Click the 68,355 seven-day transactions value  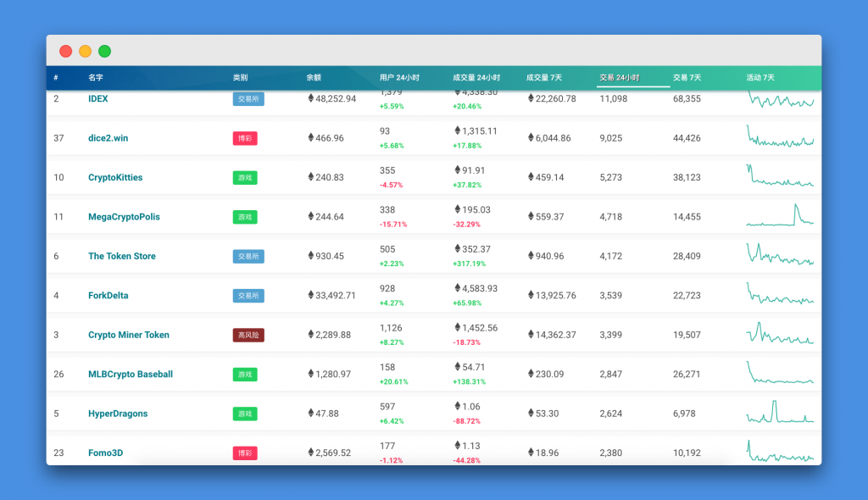click(687, 98)
